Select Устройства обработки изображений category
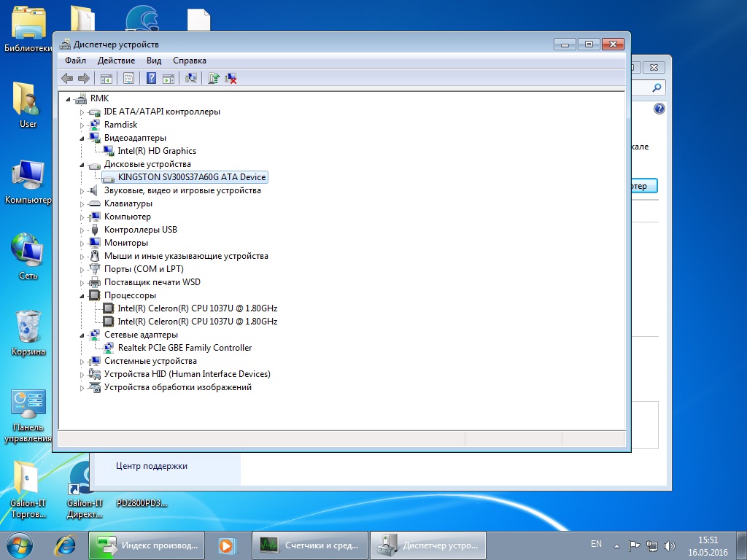The height and width of the screenshot is (560, 747). (x=178, y=387)
